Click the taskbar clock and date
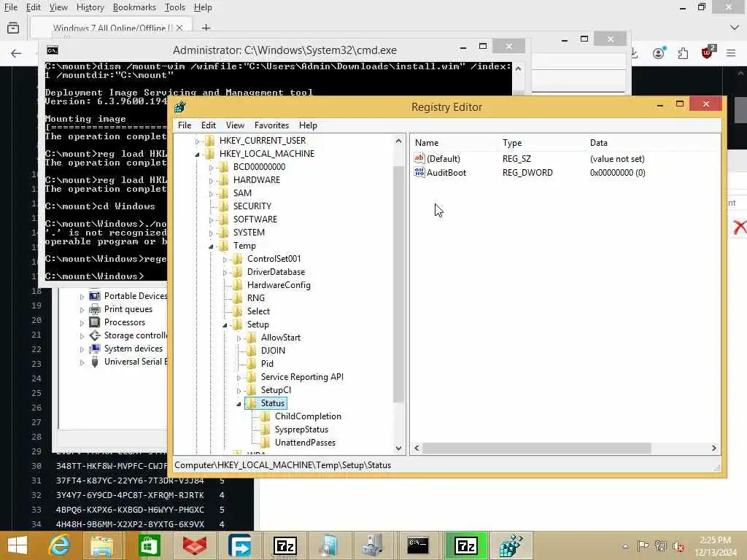This screenshot has width=747, height=560. (x=715, y=546)
